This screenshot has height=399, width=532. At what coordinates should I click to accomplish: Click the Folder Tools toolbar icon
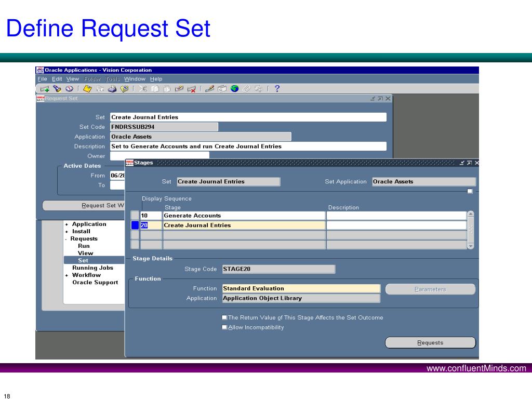[x=259, y=89]
